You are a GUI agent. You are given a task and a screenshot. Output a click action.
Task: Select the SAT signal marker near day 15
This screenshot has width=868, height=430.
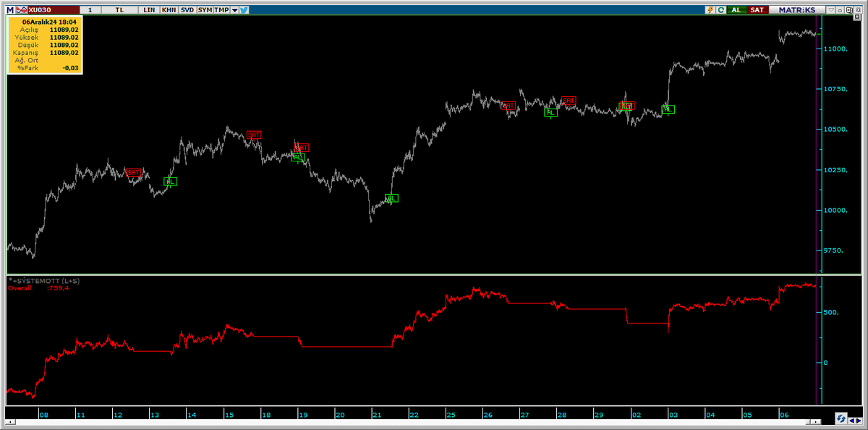254,135
